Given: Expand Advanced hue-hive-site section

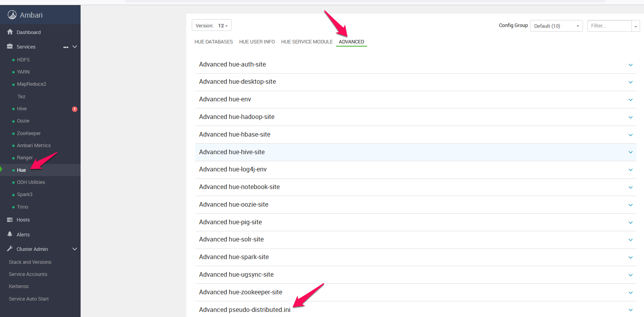Looking at the screenshot, I should coord(416,152).
